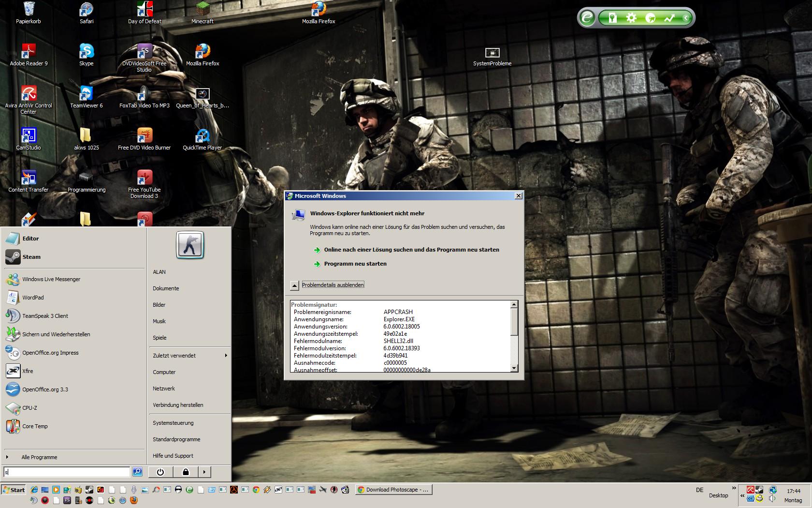This screenshot has height=508, width=812.
Task: Click the Steam icon in the system tray
Action: tap(760, 490)
